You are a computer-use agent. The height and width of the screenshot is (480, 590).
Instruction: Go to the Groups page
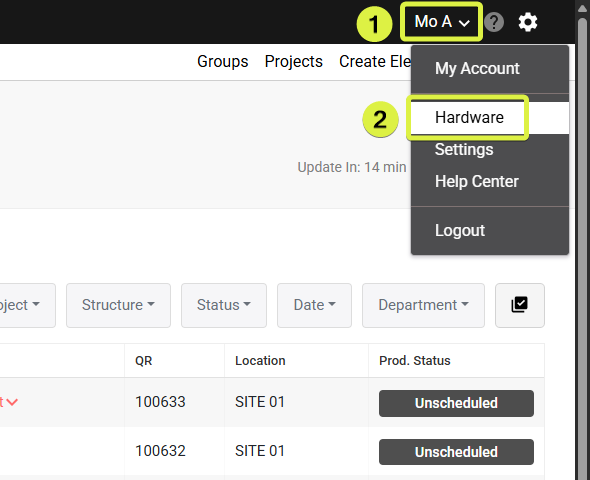pyautogui.click(x=223, y=61)
